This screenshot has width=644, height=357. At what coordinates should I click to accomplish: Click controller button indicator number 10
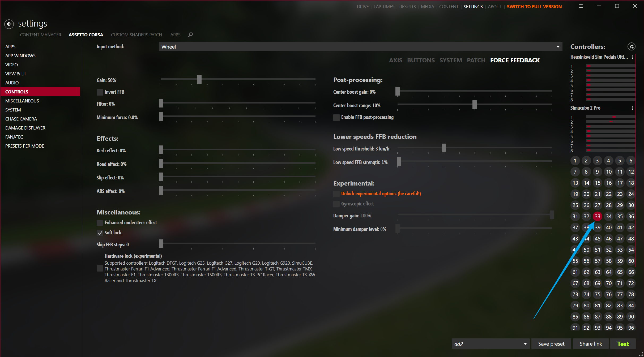[x=609, y=172]
